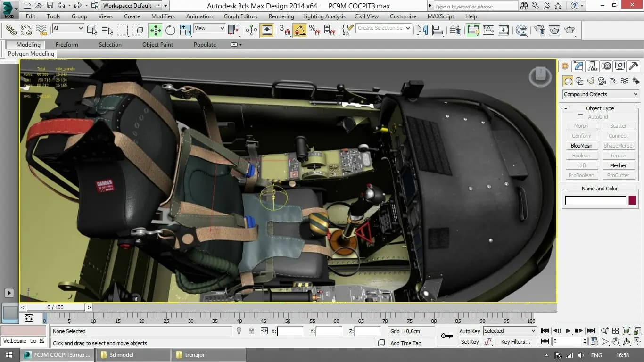Open the Compound Objects category dropdown
This screenshot has width=644, height=362.
pyautogui.click(x=601, y=94)
